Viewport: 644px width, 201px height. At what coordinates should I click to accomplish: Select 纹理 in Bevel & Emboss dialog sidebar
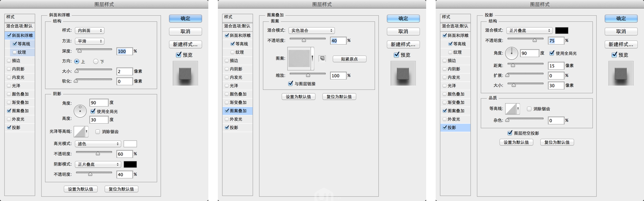22,52
